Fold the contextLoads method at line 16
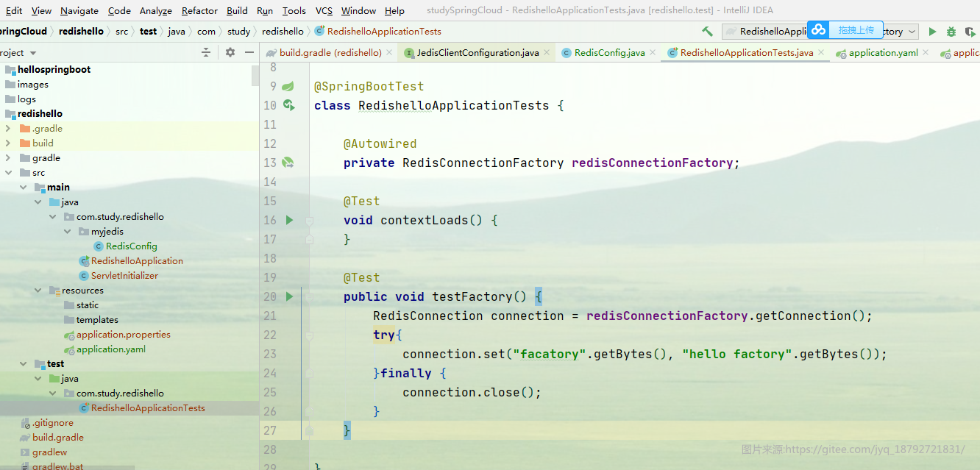Image resolution: width=980 pixels, height=470 pixels. coord(310,220)
